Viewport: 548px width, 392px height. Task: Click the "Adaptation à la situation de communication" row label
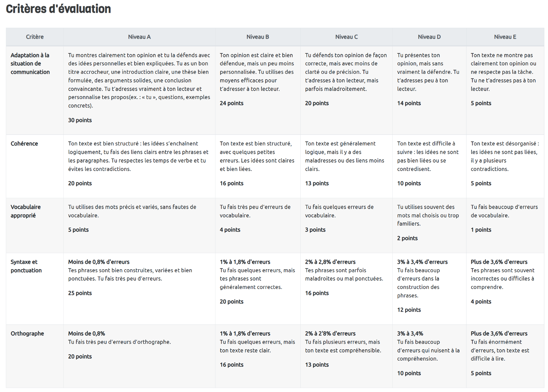pos(30,64)
